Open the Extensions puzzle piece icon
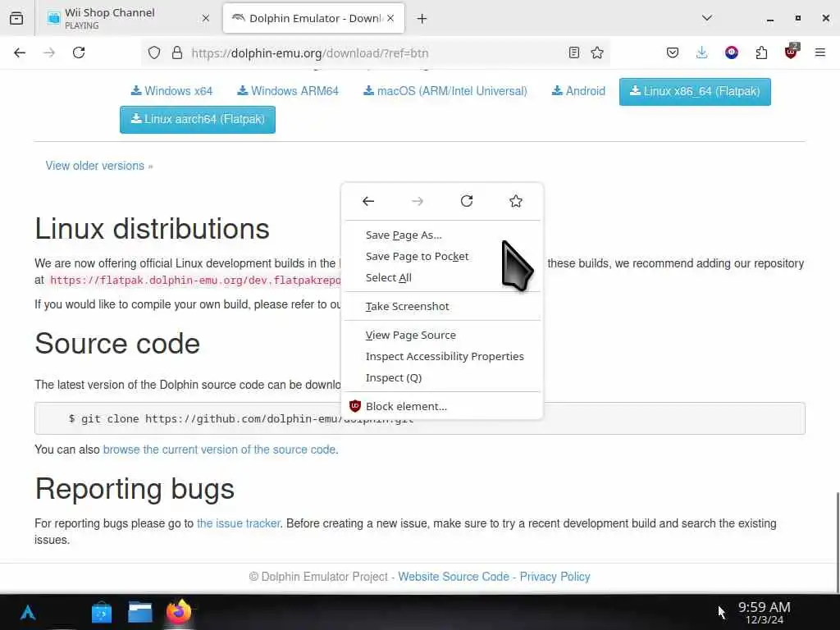840x630 pixels. coord(761,52)
